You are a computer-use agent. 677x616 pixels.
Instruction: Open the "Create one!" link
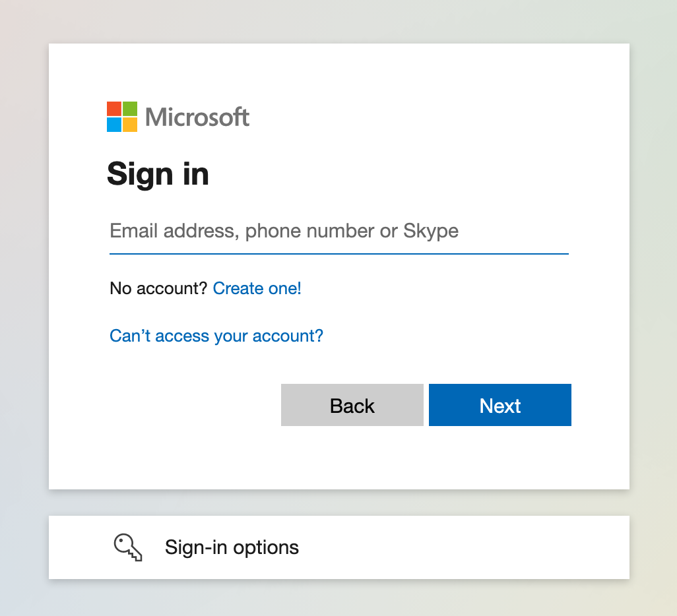click(257, 288)
